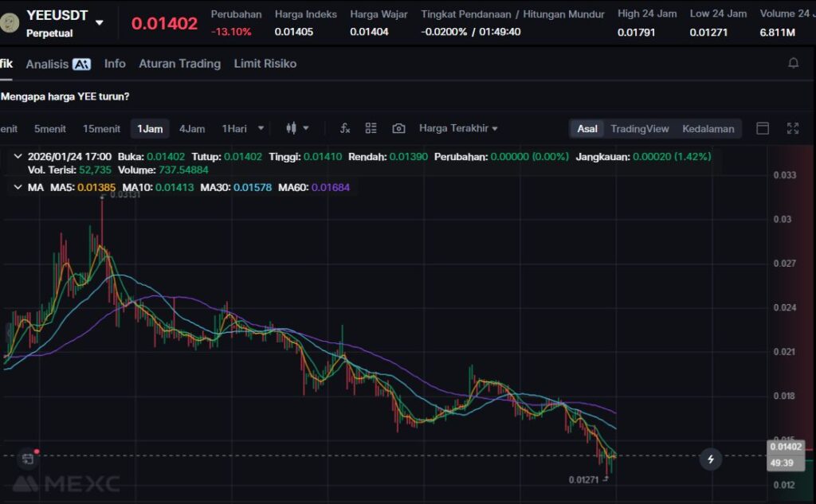
Task: Click the YEE coin logo icon
Action: (11, 22)
